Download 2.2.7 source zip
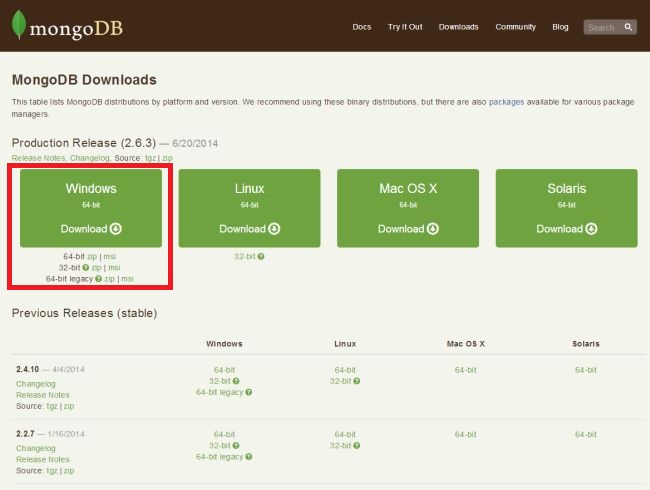The height and width of the screenshot is (490, 650). tap(69, 471)
